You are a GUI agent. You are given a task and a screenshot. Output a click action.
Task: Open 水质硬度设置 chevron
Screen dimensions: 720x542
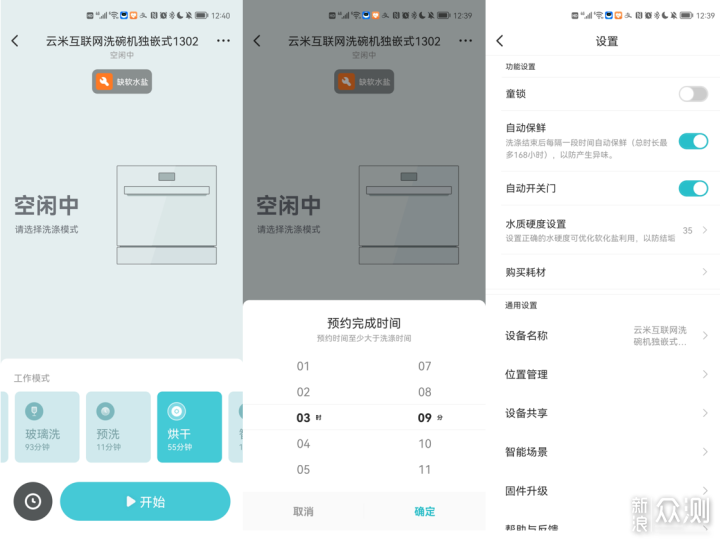pyautogui.click(x=705, y=230)
